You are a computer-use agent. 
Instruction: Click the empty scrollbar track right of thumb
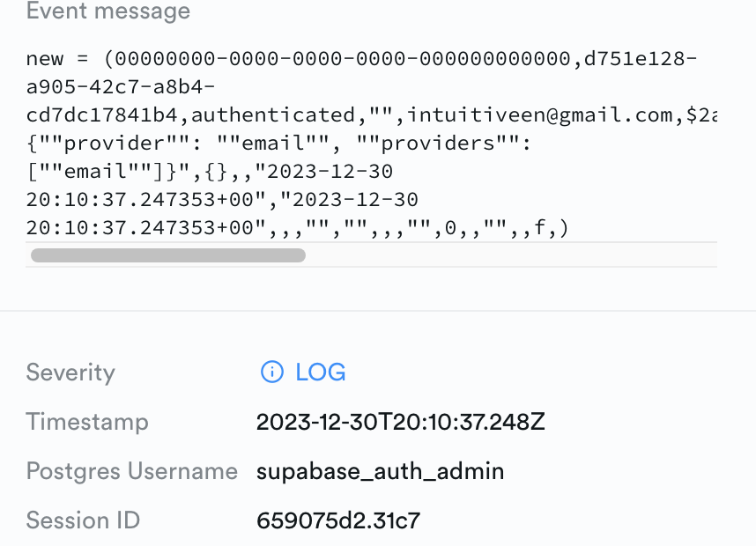tap(511, 255)
